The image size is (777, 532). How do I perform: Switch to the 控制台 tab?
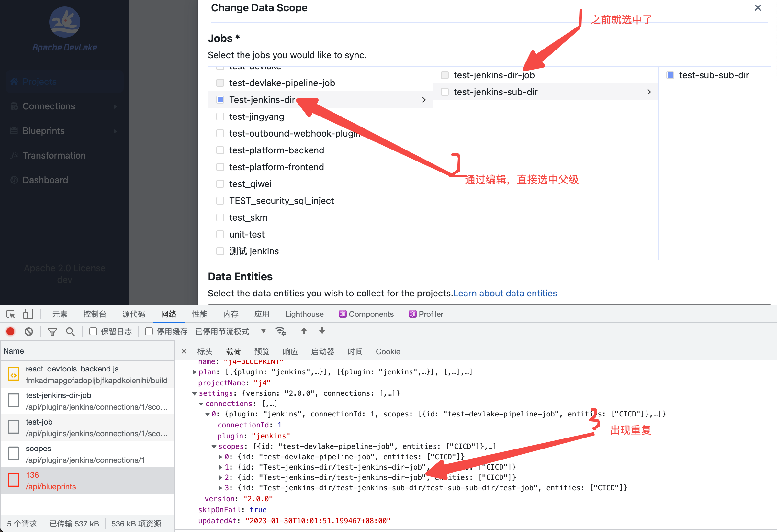tap(95, 314)
